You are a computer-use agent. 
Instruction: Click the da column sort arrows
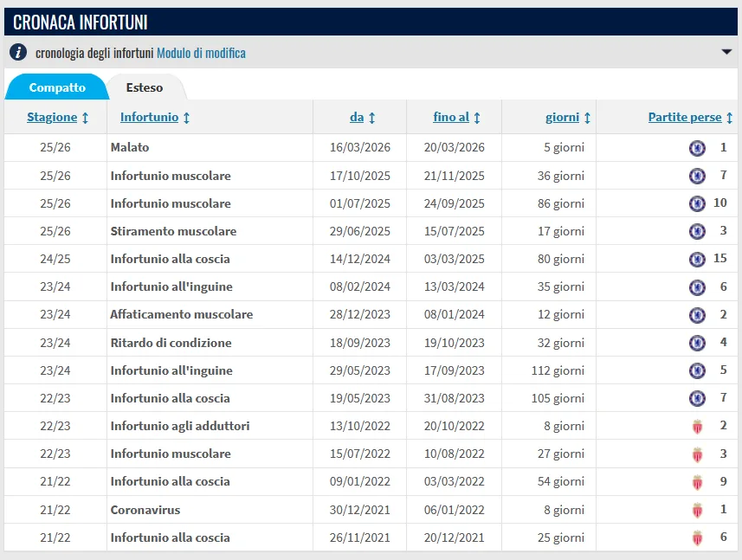point(372,118)
